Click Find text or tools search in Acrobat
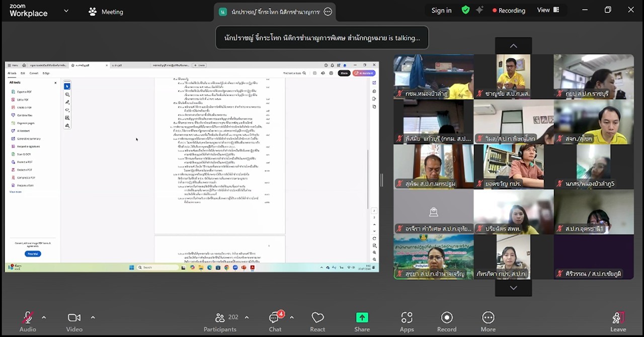The image size is (644, 337). pos(294,73)
